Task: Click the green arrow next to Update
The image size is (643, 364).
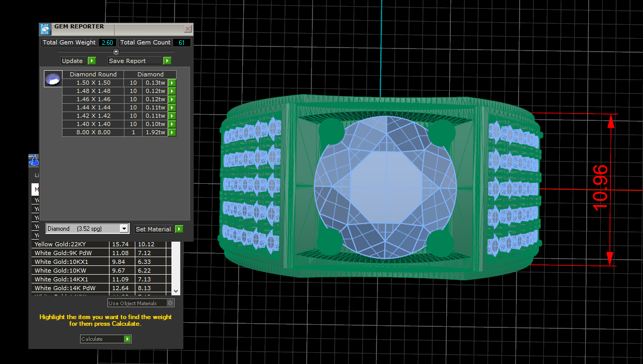Action: tap(91, 61)
